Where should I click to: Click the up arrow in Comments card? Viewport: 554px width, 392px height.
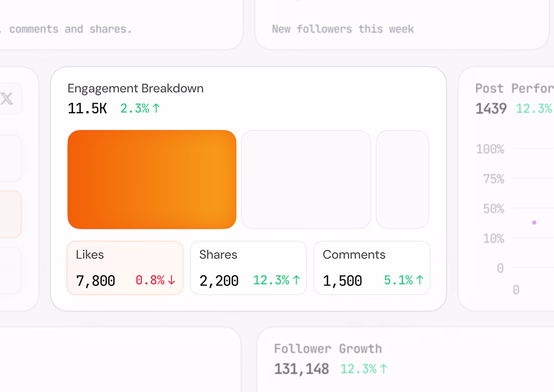[x=420, y=280]
